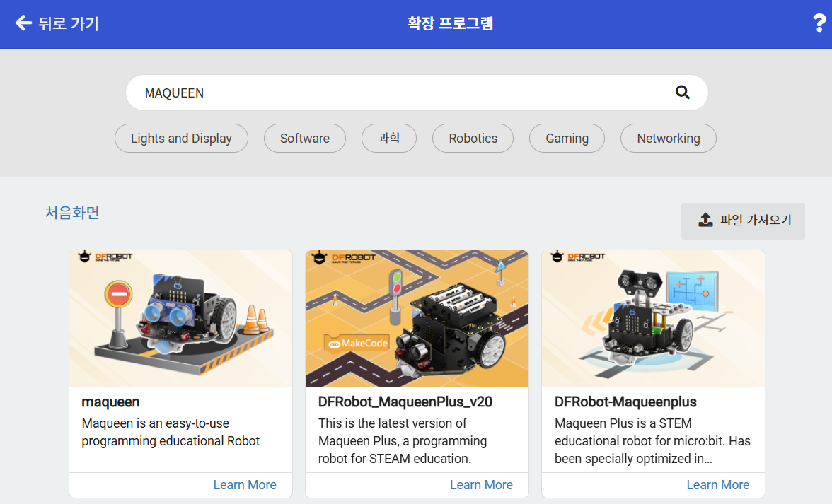Open Learn More on DFRobot-Maqueenplus card
The height and width of the screenshot is (504, 832).
tap(718, 485)
